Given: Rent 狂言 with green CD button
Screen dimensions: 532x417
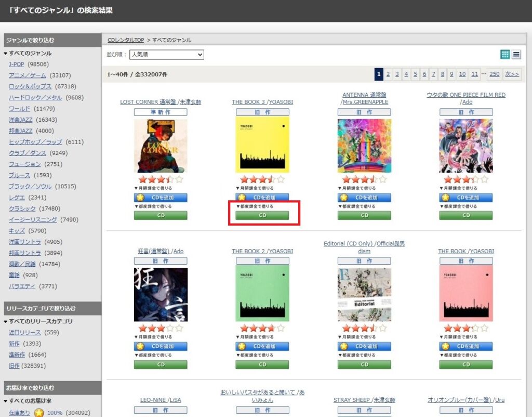Looking at the screenshot, I should tap(161, 364).
